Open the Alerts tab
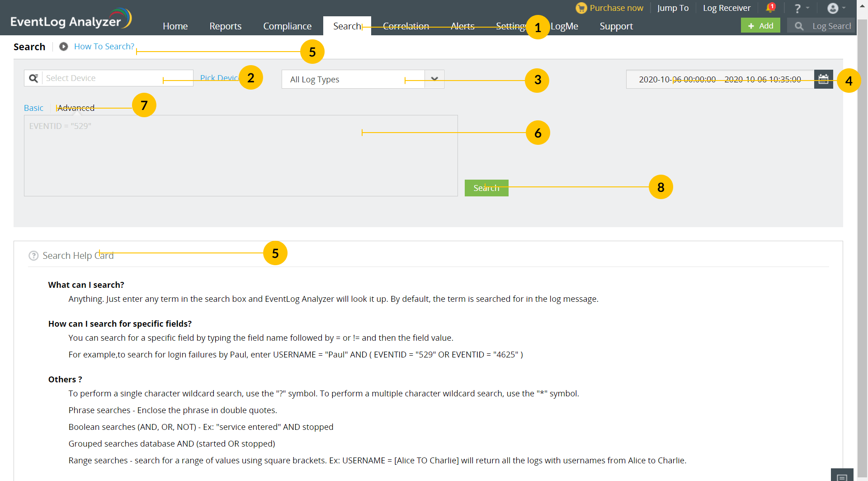The height and width of the screenshot is (481, 868). tap(462, 26)
